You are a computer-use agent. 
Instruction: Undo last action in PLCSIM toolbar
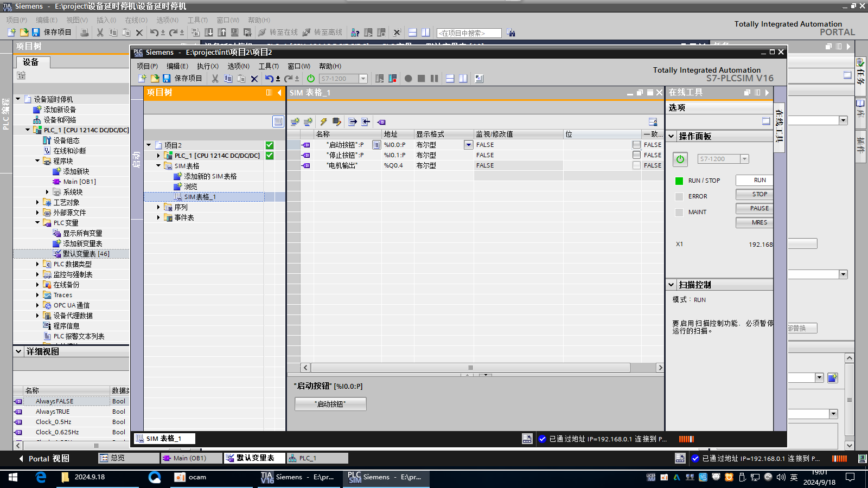point(270,79)
